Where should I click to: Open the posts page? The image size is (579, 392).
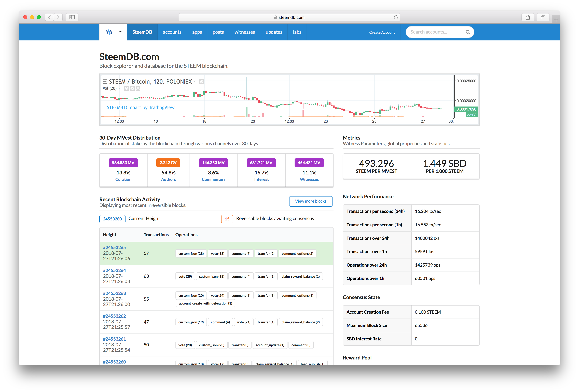tap(218, 32)
